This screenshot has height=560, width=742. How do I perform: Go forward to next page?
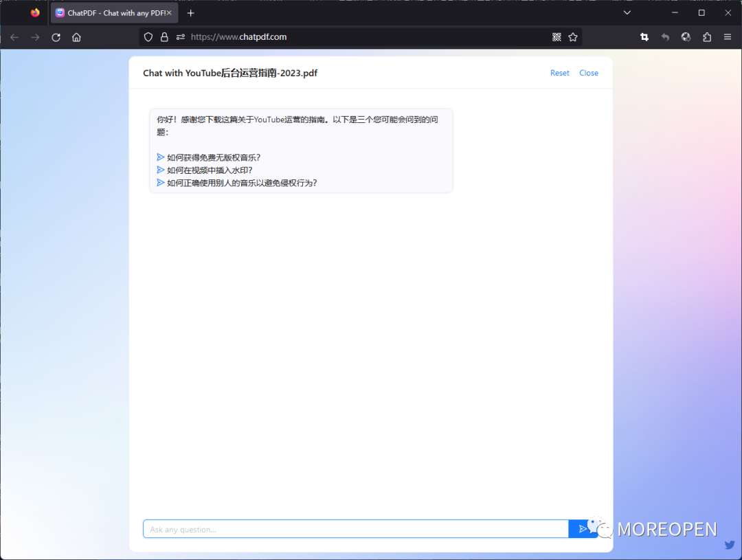pos(35,37)
